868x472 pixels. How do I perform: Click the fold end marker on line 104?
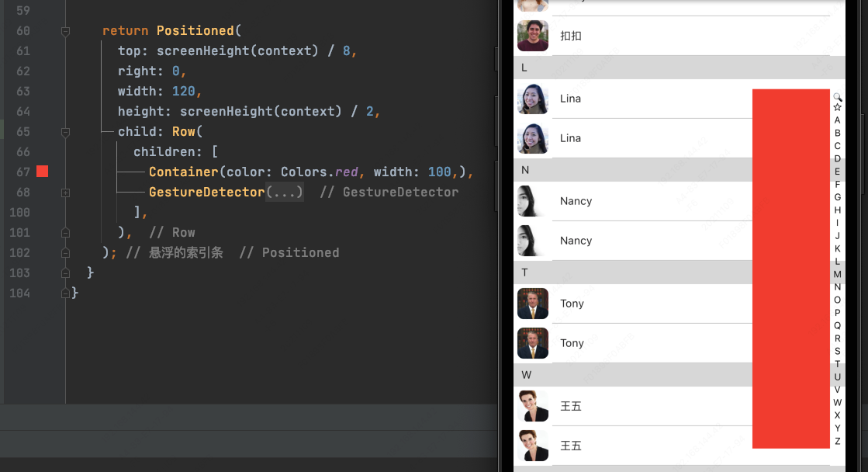click(65, 293)
